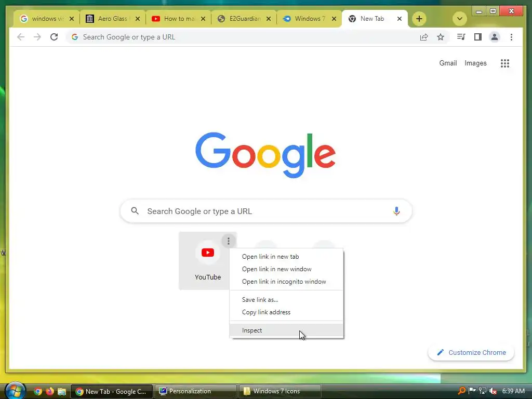This screenshot has width=532, height=399.
Task: Open the file explorer quick launch icon
Action: (x=61, y=391)
